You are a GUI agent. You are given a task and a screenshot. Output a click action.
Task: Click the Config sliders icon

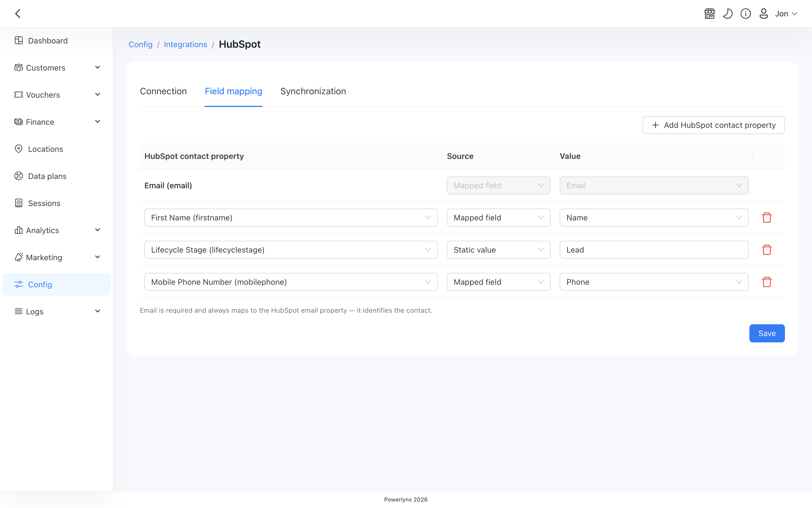click(x=18, y=284)
